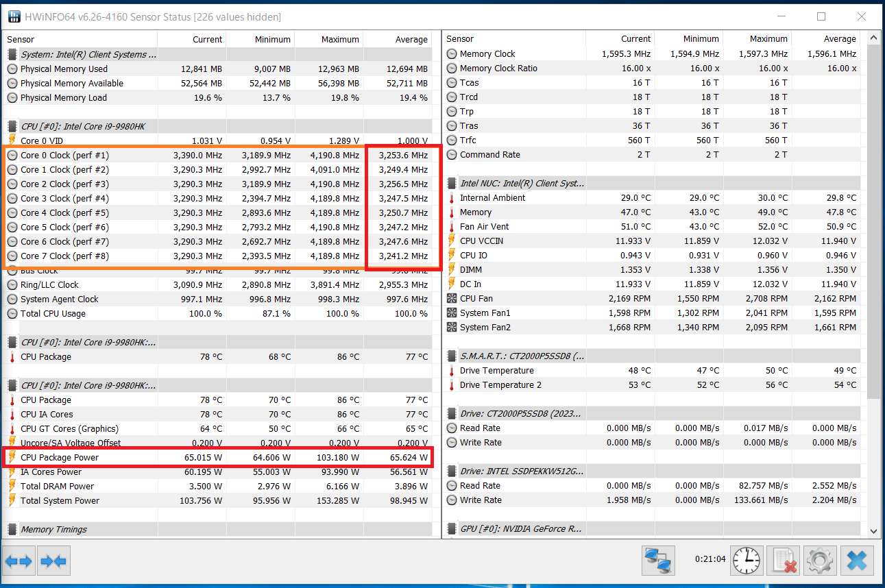Click the right panel Sensor column header
The image size is (885, 588).
coord(514,39)
